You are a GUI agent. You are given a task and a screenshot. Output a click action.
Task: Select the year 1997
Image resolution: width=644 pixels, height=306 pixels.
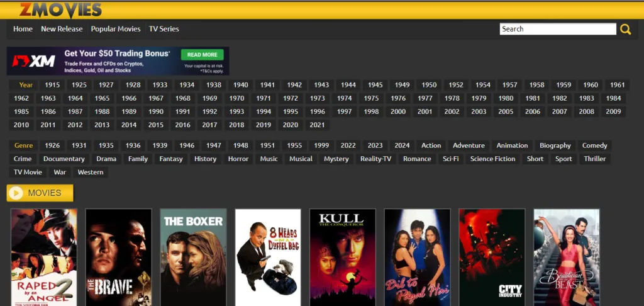[344, 111]
